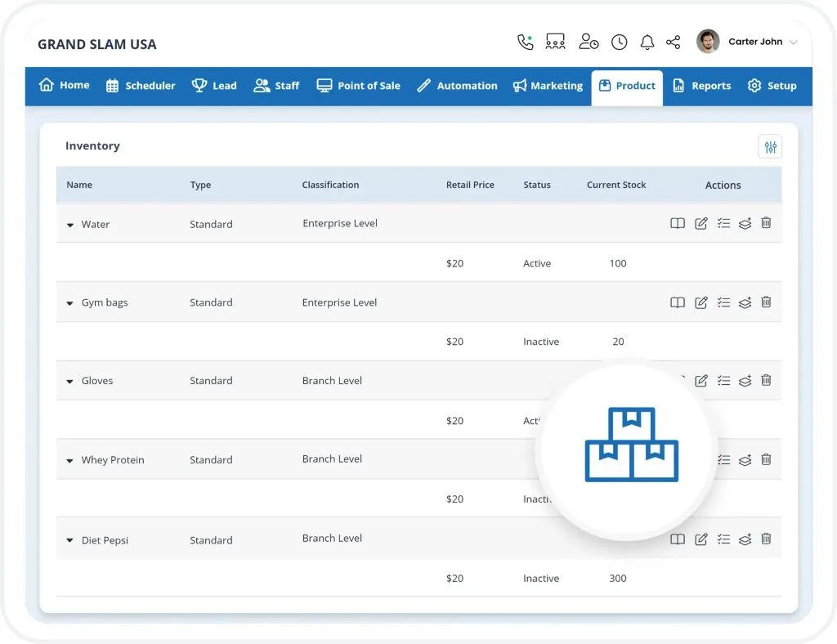Collapse the Gloves row
This screenshot has width=837, height=644.
[70, 382]
